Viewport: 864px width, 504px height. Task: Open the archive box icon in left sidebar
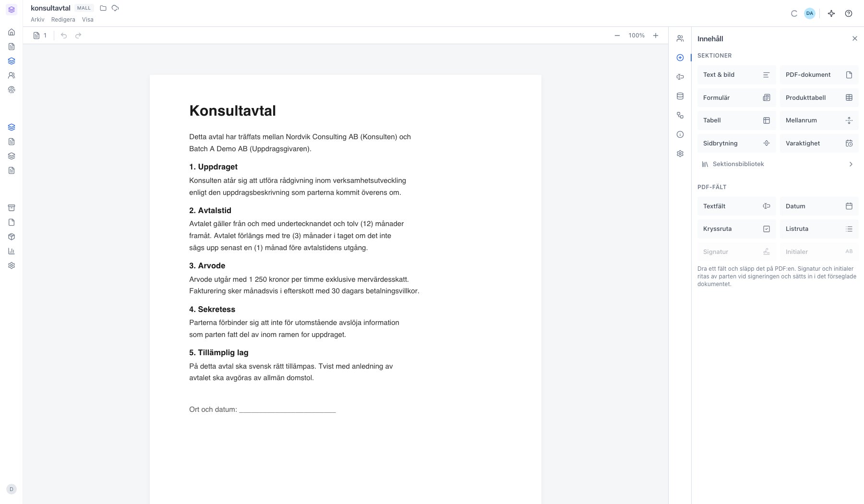[x=12, y=208]
